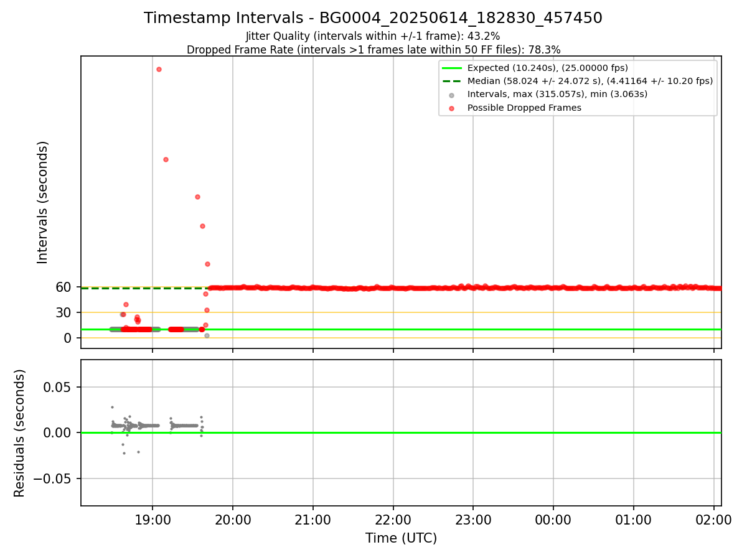Click the 'Residuals (seconds)' y-axis label
The image size is (747, 560).
[x=20, y=433]
